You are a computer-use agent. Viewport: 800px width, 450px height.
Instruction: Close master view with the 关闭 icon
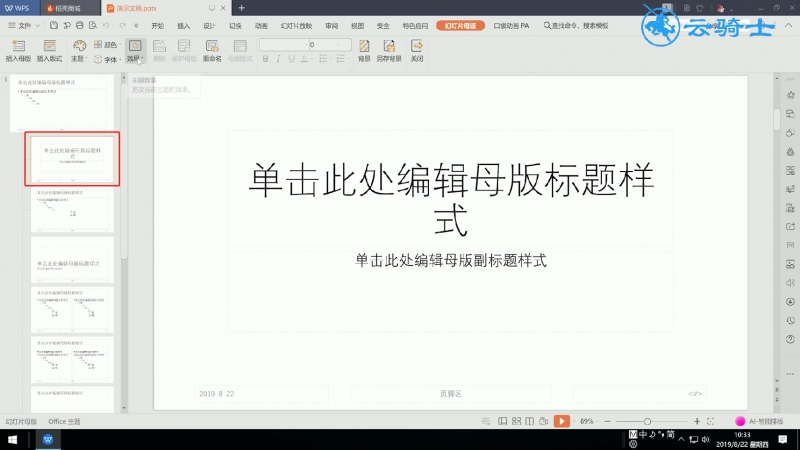(x=417, y=51)
